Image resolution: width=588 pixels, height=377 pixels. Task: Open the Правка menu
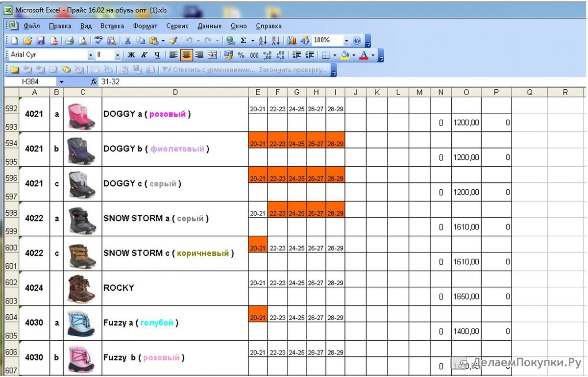pyautogui.click(x=60, y=26)
